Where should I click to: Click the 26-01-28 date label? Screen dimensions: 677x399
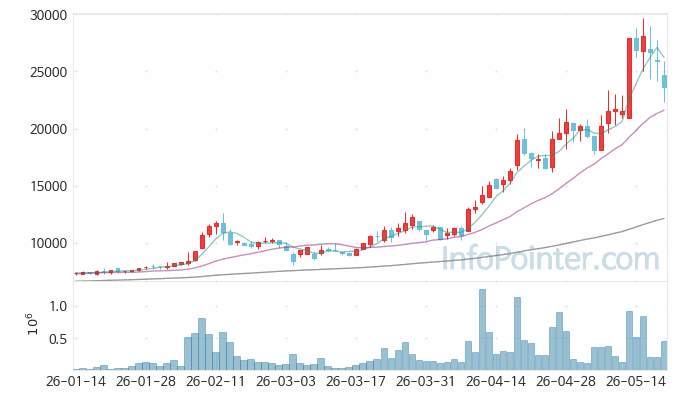click(146, 382)
